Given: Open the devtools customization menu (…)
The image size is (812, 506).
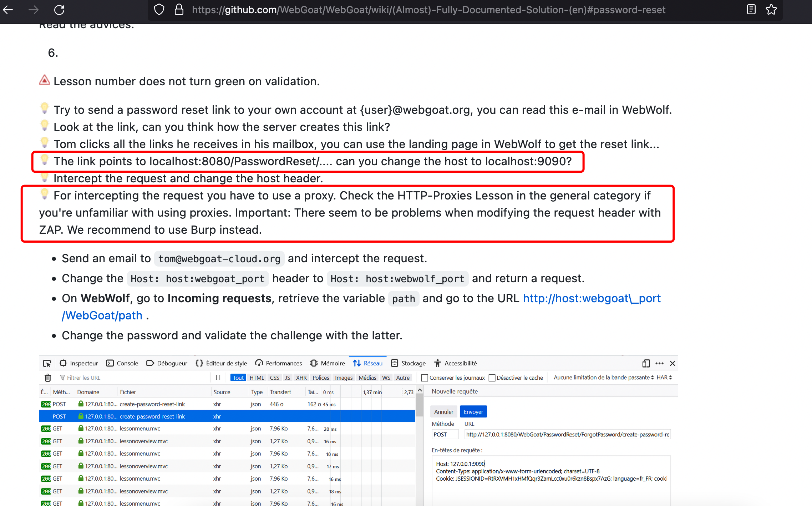Looking at the screenshot, I should tap(659, 363).
